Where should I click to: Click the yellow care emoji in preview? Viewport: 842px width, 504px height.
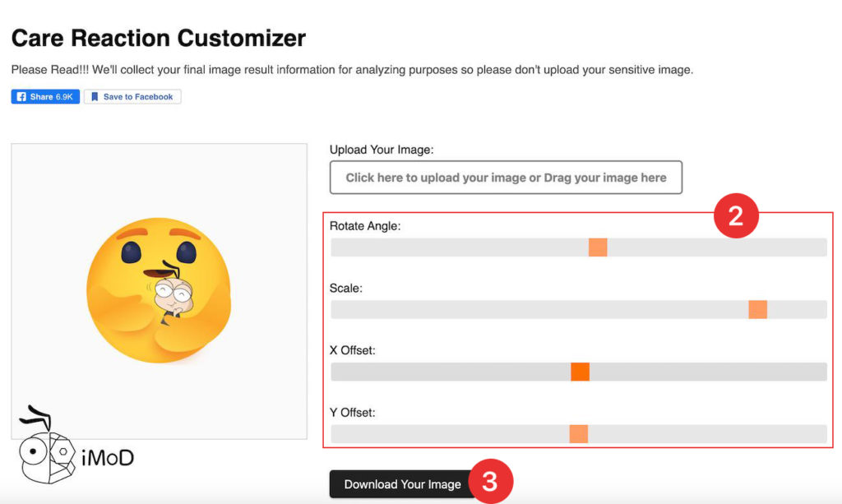tap(158, 289)
